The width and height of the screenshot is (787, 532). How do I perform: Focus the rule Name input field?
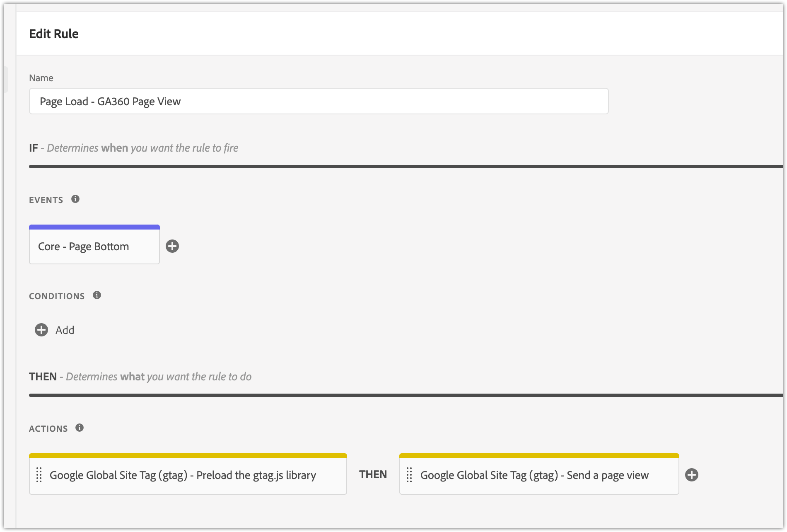tap(319, 101)
